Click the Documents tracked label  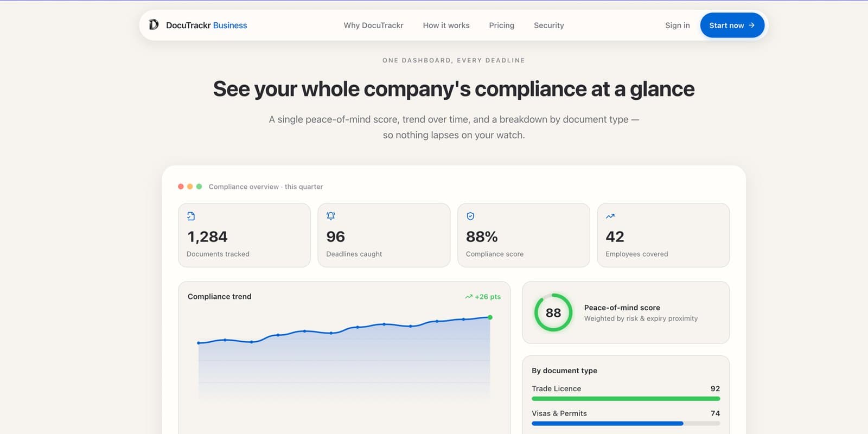218,254
